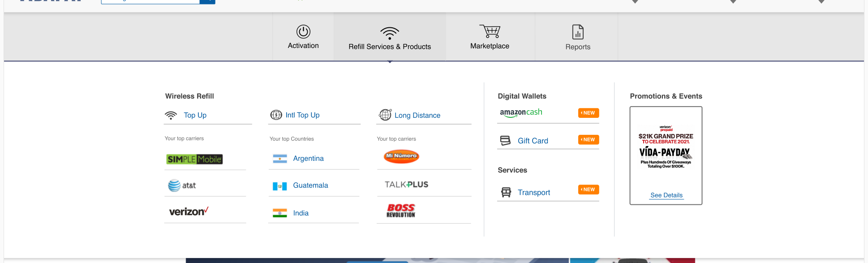
Task: Click the Activation power icon
Action: point(303,32)
